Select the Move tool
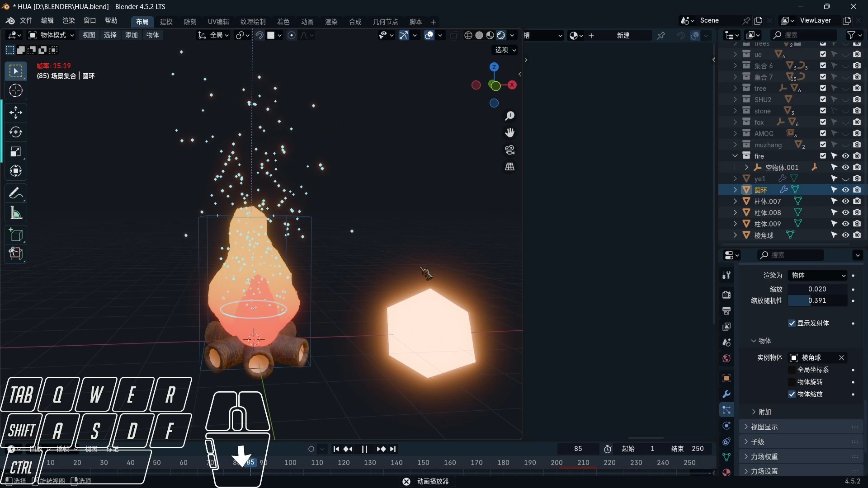The height and width of the screenshot is (488, 868). [x=16, y=113]
